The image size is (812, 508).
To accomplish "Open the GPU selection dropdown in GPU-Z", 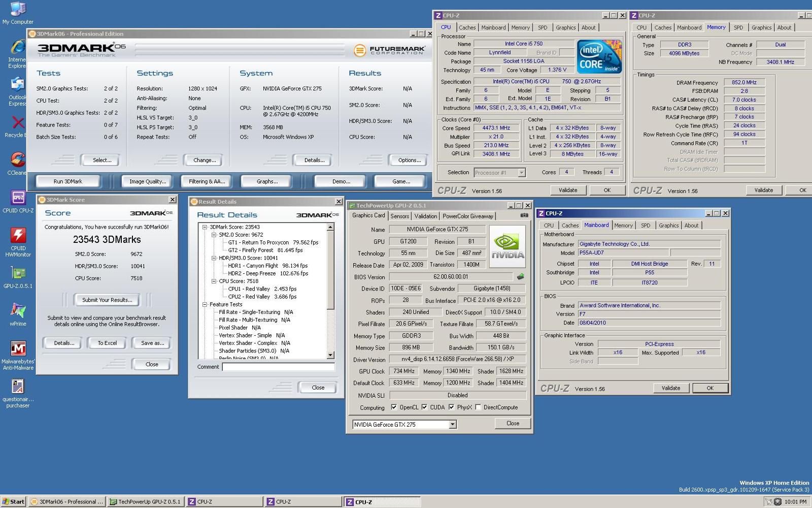I will click(453, 425).
